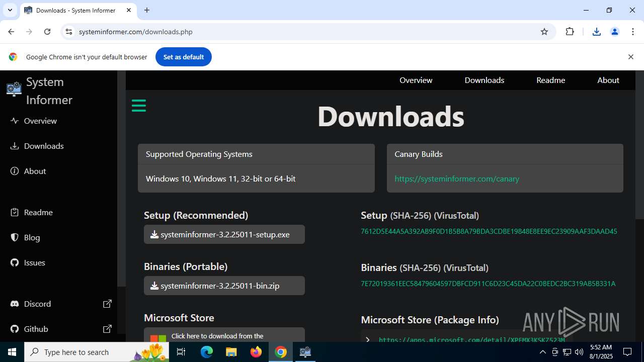Show hidden system tray icons

pyautogui.click(x=542, y=352)
